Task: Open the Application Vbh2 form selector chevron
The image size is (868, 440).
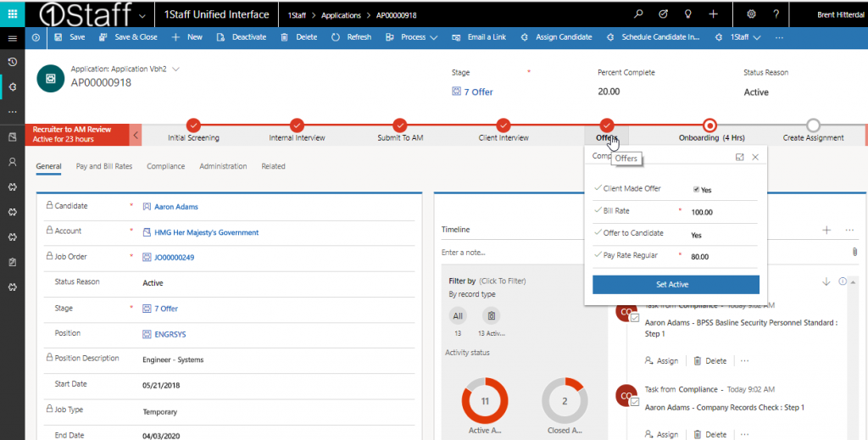Action: pyautogui.click(x=176, y=70)
